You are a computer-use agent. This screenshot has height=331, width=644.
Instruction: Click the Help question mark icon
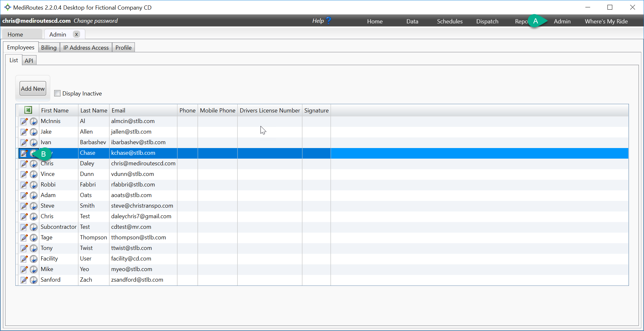(x=329, y=20)
